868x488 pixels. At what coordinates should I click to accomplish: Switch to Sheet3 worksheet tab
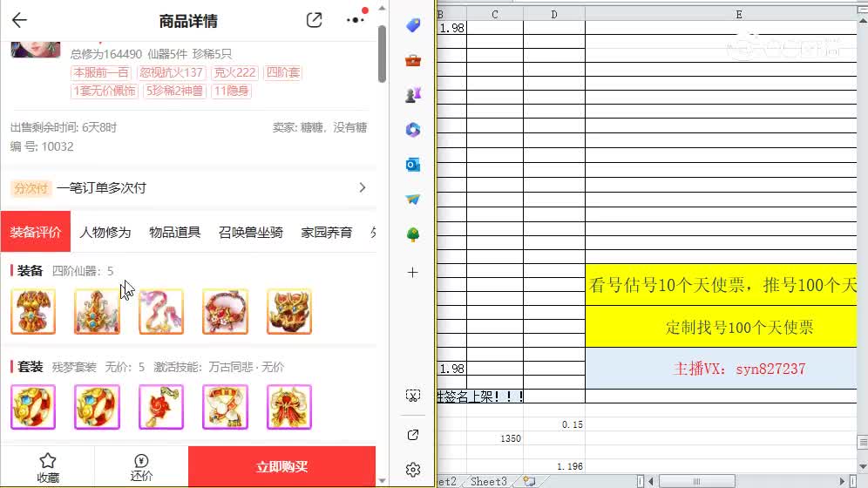point(488,481)
